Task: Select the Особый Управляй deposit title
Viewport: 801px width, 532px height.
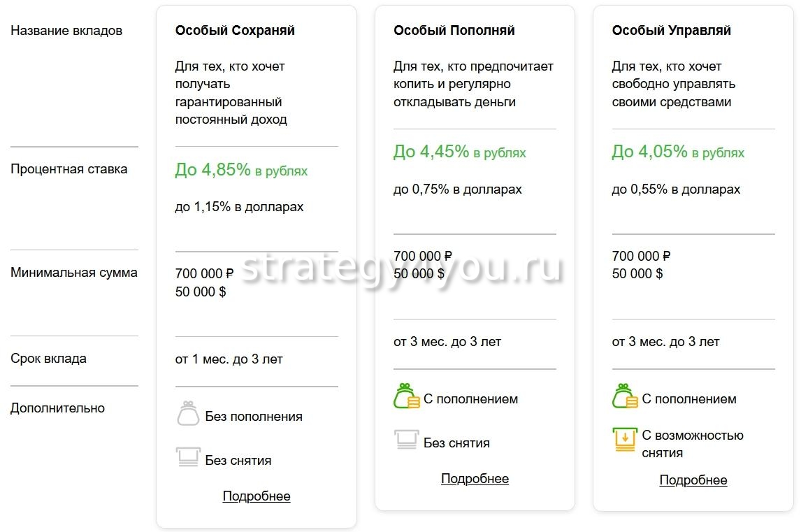Action: (671, 31)
